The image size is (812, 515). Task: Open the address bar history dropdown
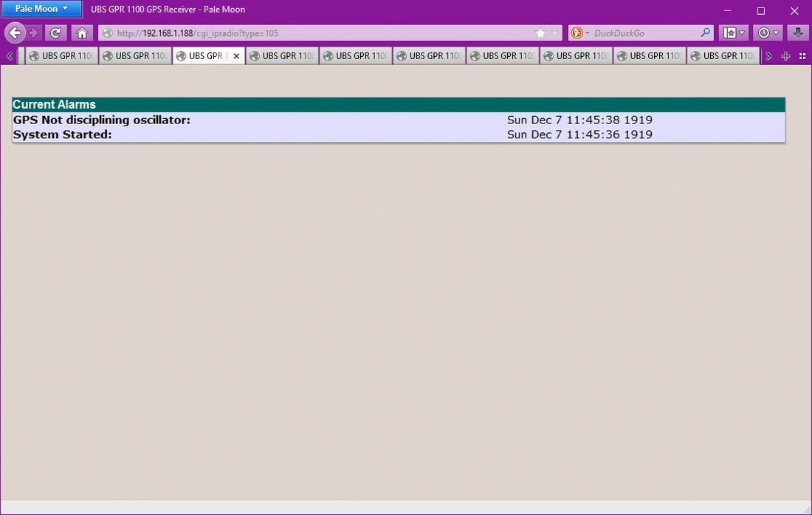click(x=554, y=33)
